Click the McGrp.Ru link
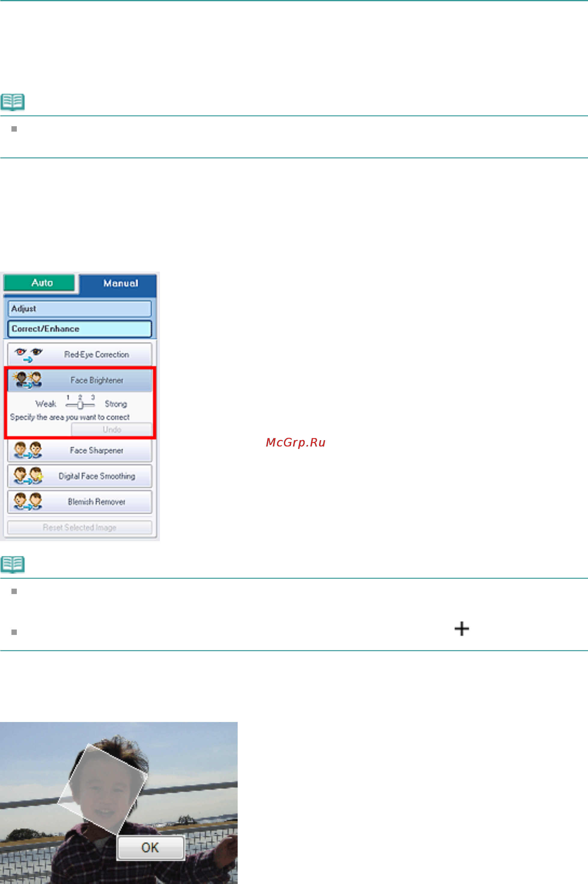The width and height of the screenshot is (588, 884). pyautogui.click(x=295, y=443)
